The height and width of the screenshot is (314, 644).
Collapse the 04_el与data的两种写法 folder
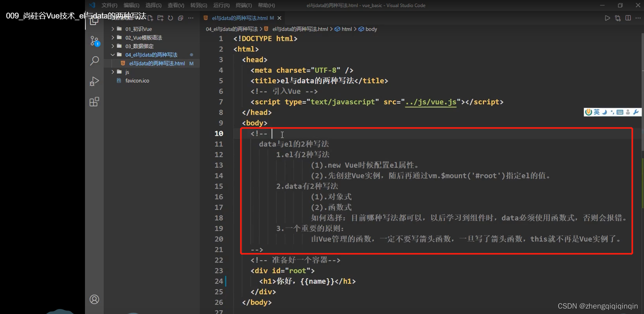click(x=151, y=55)
